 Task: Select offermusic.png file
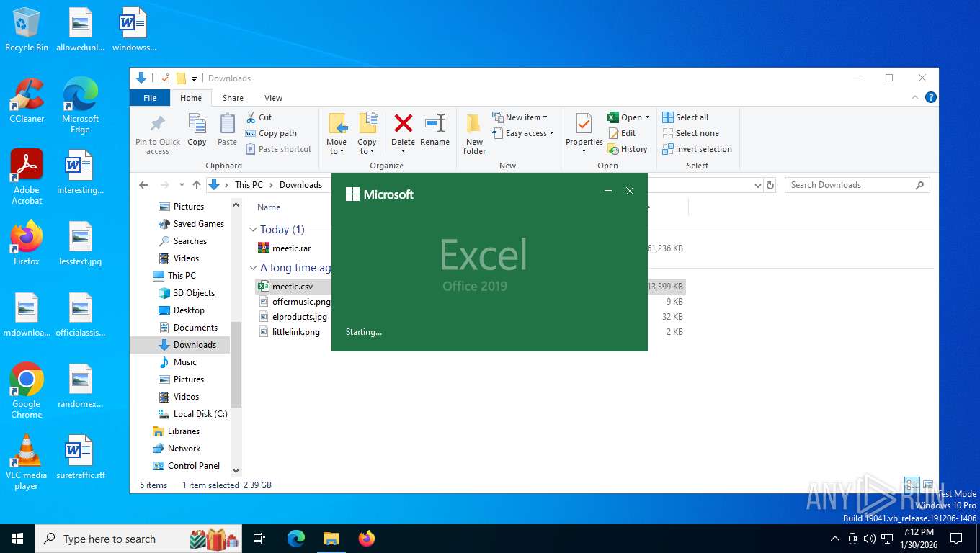coord(301,302)
